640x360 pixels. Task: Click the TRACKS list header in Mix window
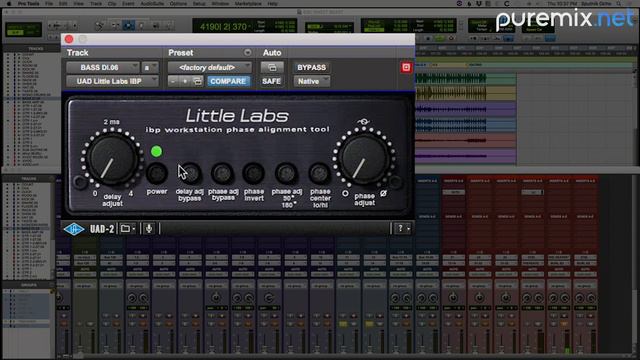29,179
